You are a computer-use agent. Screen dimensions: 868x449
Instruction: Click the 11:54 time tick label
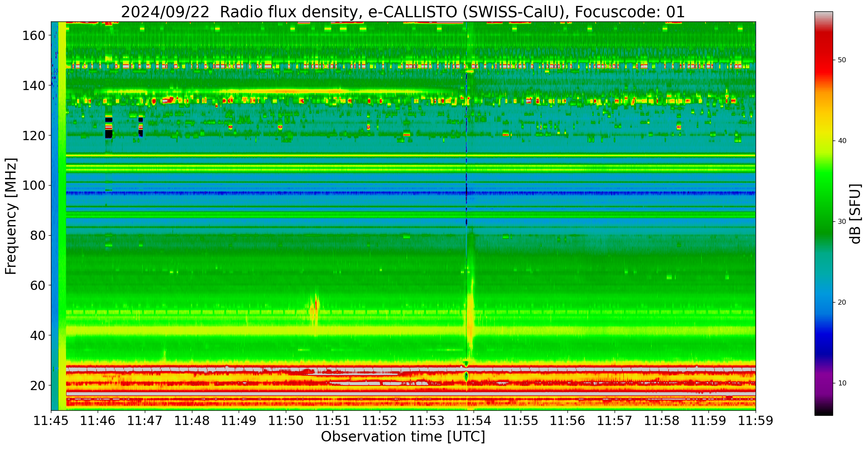point(474,421)
